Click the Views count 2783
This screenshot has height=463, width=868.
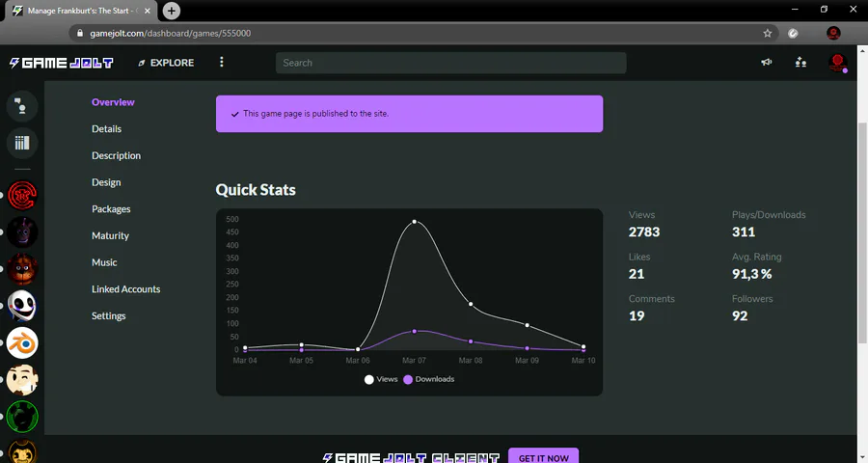644,232
